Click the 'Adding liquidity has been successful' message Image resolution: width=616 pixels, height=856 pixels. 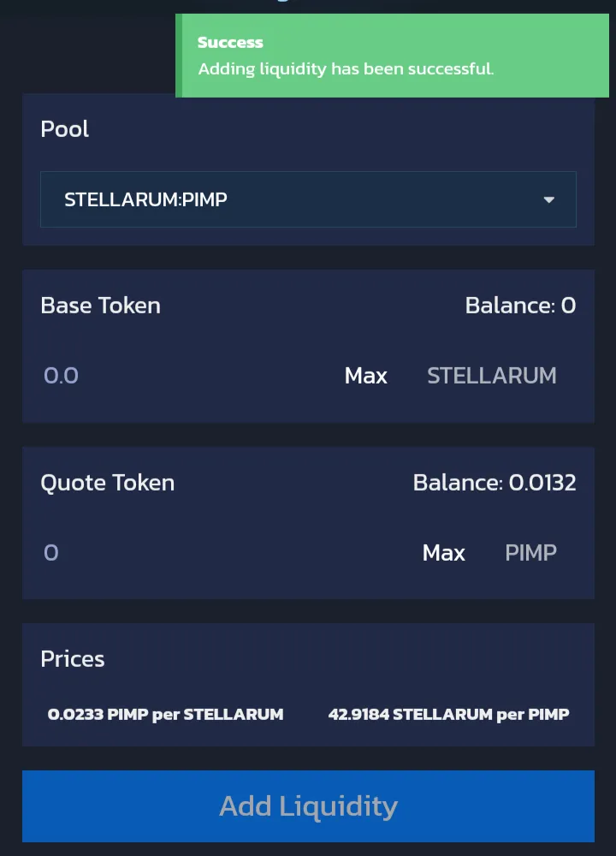[346, 68]
